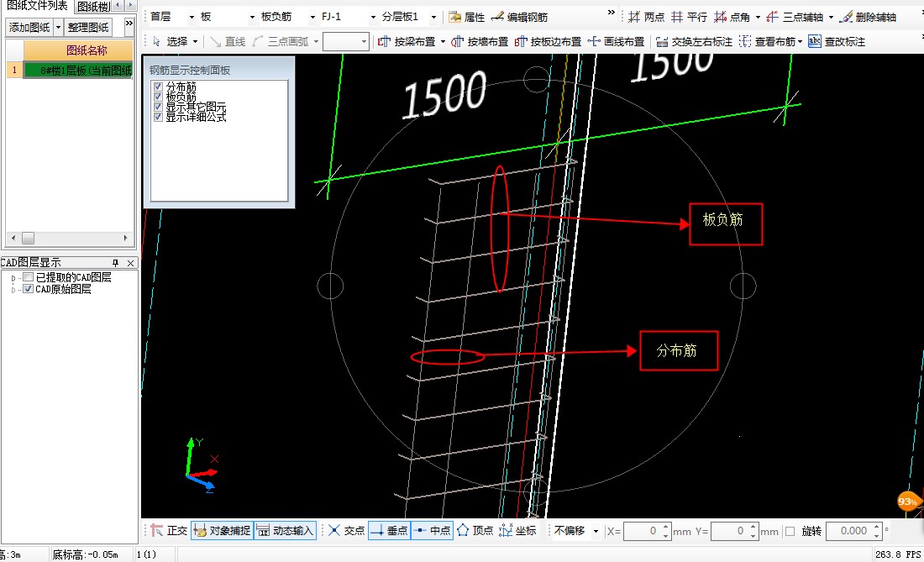Choose 按梁布置 layout by beam

pyautogui.click(x=407, y=41)
